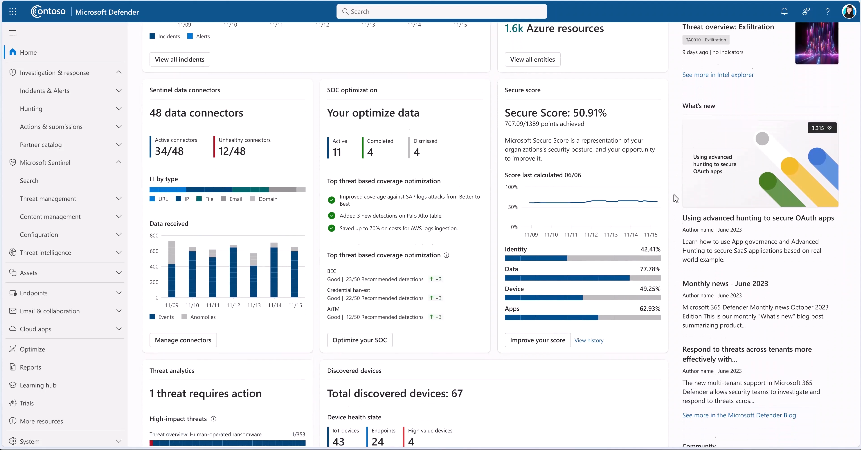Click the Device score progress bar
This screenshot has width=861, height=451.
point(583,298)
